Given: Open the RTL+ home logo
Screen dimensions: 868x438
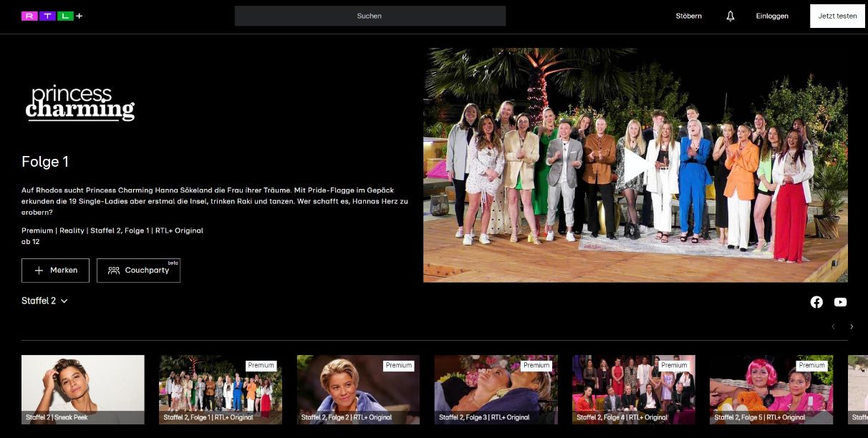Looking at the screenshot, I should click(52, 16).
